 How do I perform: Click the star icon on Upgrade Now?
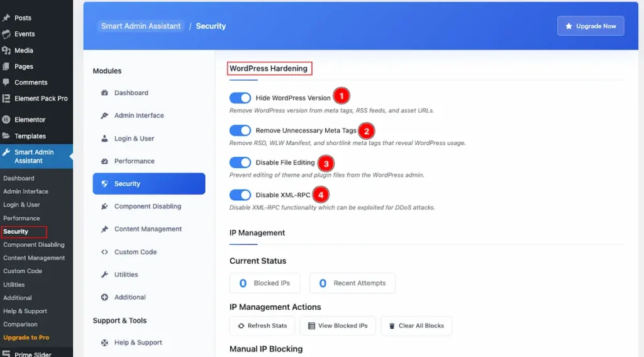569,26
